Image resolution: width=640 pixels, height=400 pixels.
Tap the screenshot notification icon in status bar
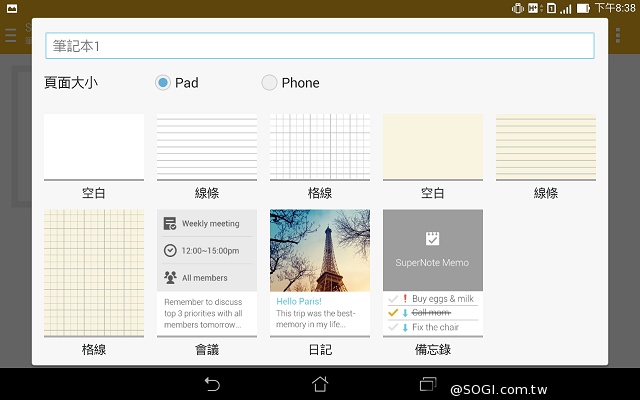[12, 8]
